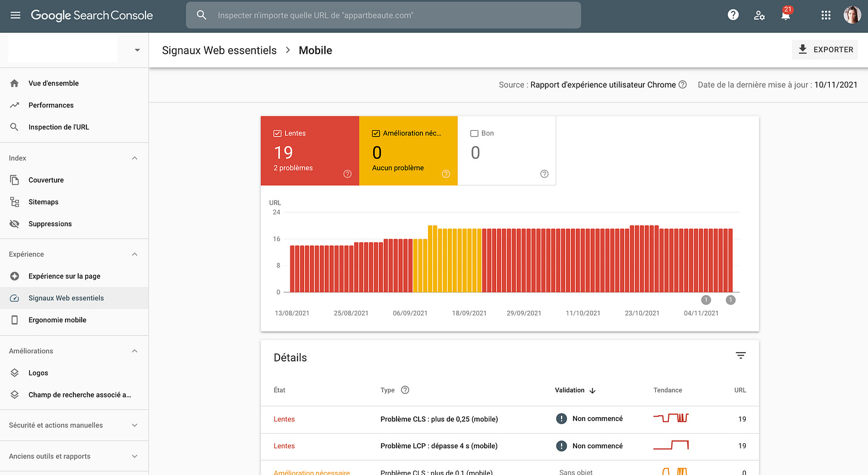Open user and permissions settings icon
Image resolution: width=868 pixels, height=475 pixels.
point(759,16)
